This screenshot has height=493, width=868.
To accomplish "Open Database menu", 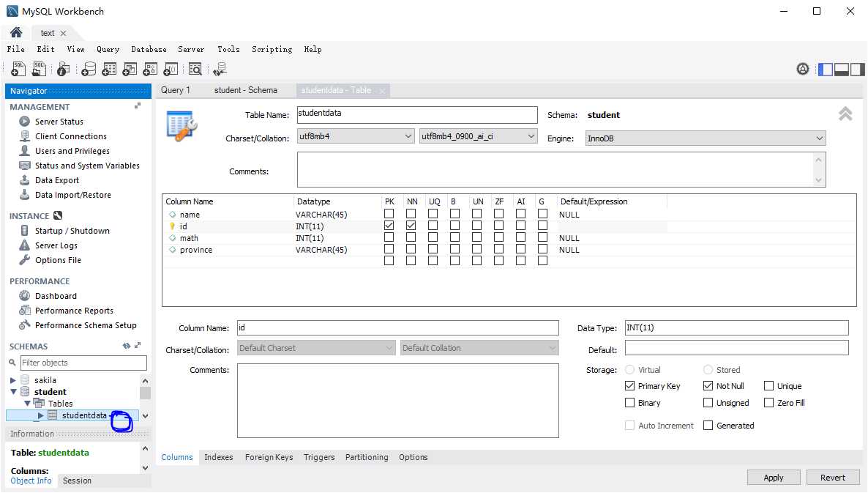I will 149,49.
